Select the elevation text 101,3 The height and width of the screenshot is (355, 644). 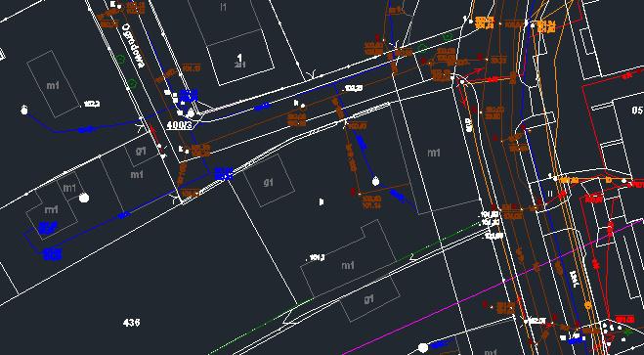click(x=318, y=257)
